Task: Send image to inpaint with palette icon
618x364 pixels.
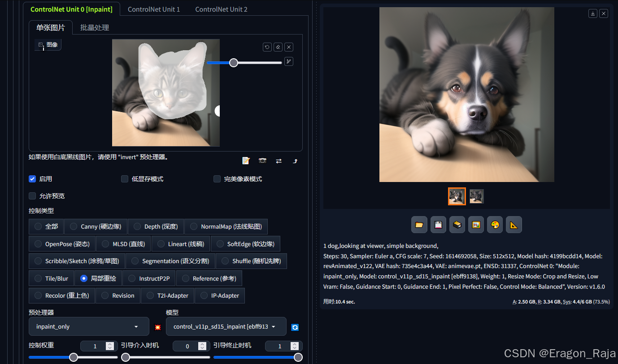Action: [495, 225]
